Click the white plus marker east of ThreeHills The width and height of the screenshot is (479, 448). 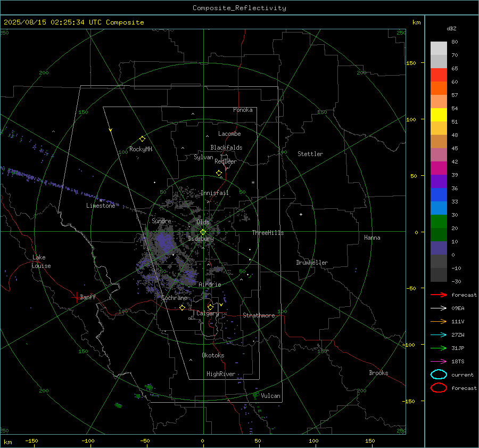pos(301,214)
